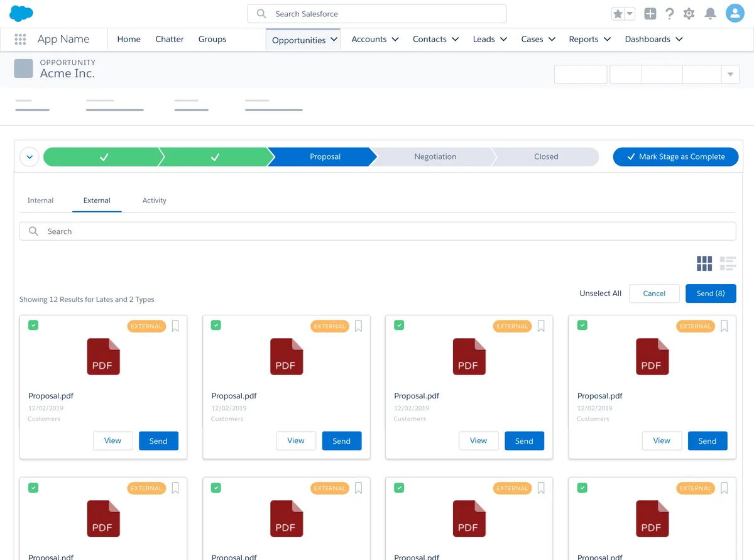Click the Send (8) button
The image size is (754, 560).
(711, 294)
